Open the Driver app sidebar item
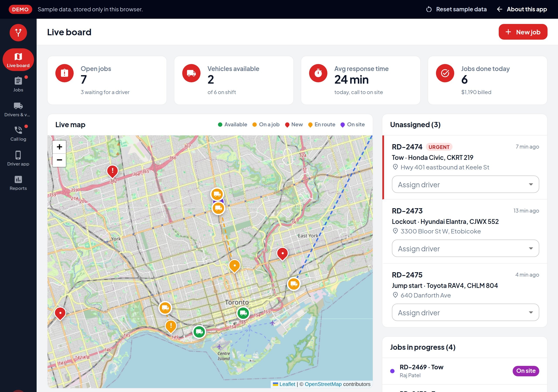The width and height of the screenshot is (558, 392). click(18, 158)
